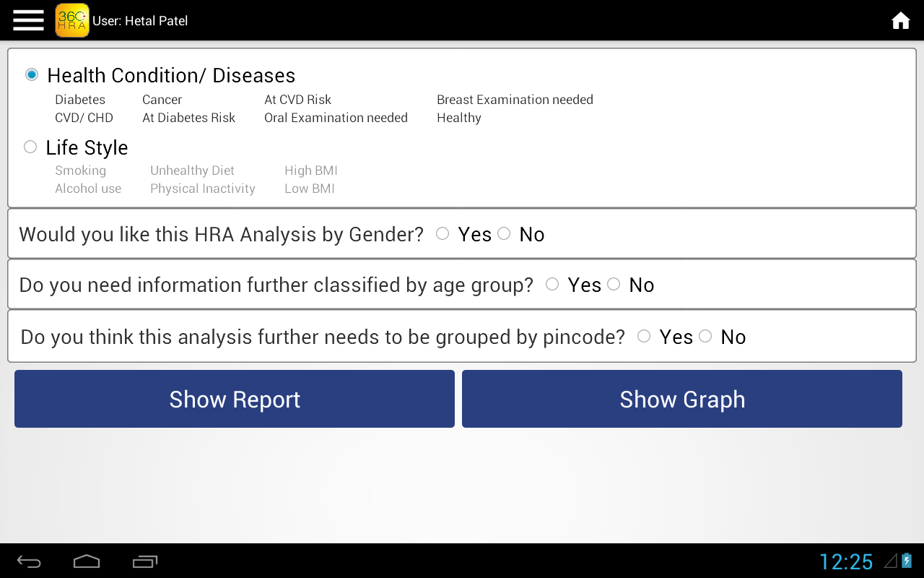
Task: Tap the User: Hetal Patel label
Action: coord(140,21)
